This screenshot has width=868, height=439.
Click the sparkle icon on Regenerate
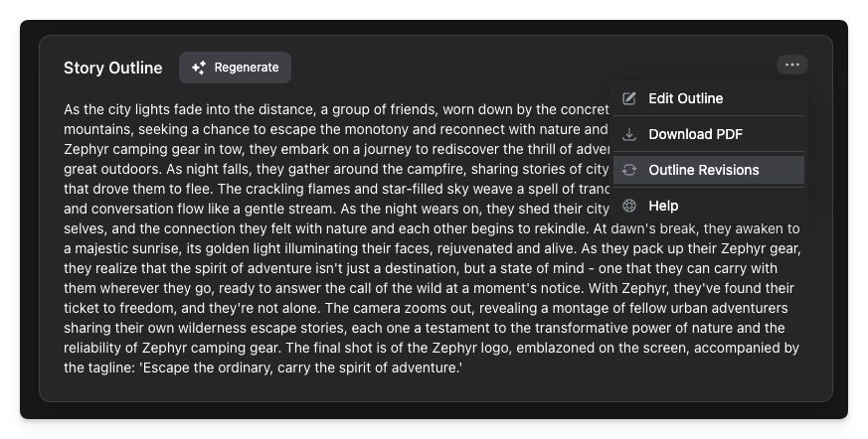point(199,68)
